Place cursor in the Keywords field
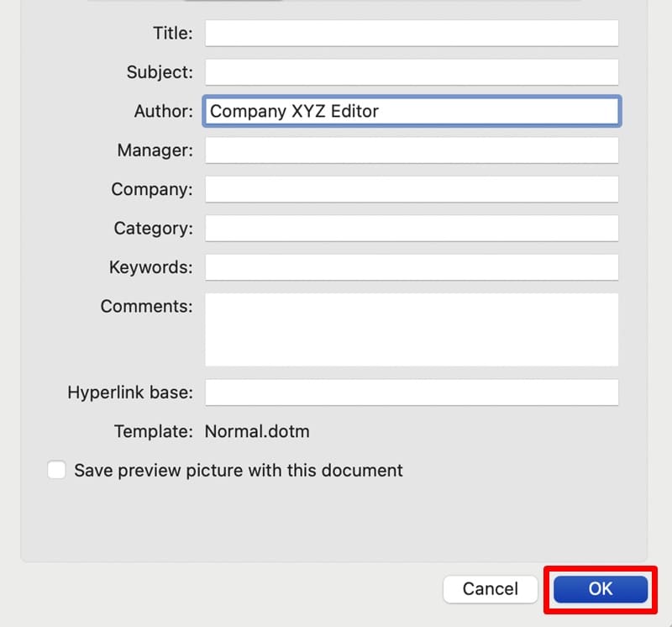The height and width of the screenshot is (627, 672). point(412,267)
